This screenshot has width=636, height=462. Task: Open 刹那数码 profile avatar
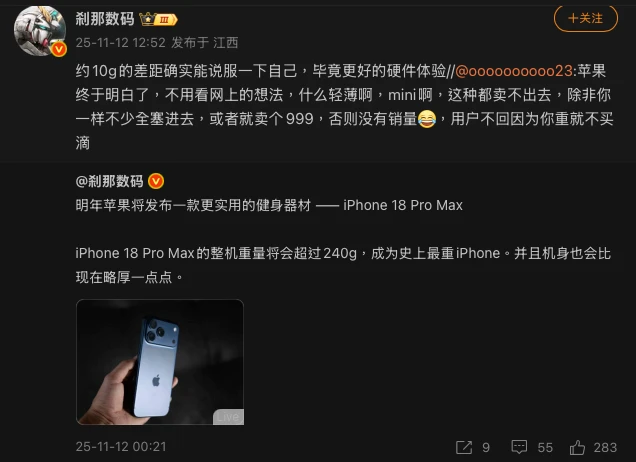(x=40, y=31)
